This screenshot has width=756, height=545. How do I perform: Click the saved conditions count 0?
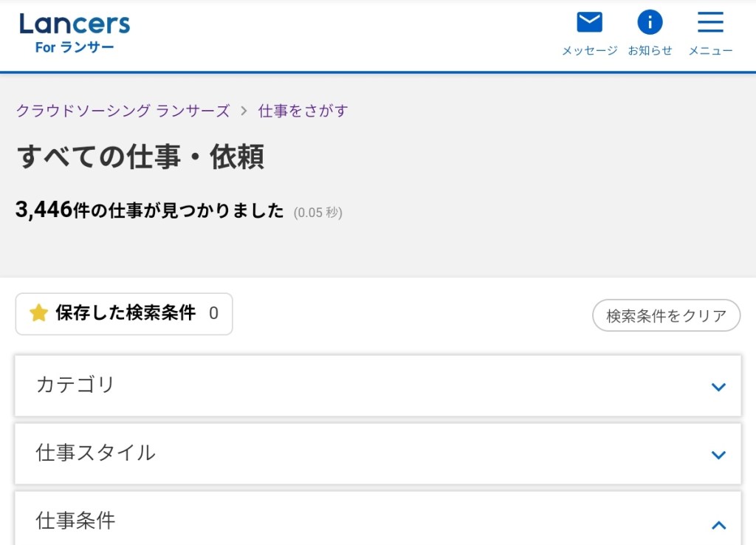coord(213,314)
